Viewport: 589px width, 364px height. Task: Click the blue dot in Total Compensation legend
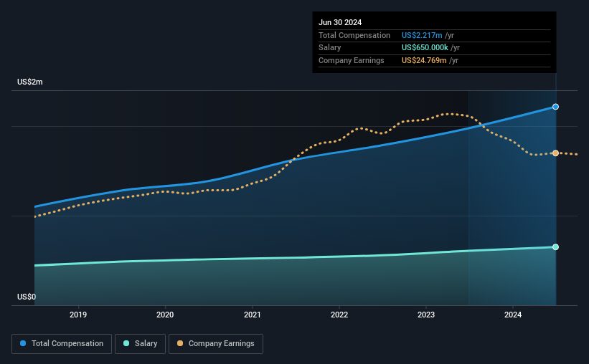click(23, 343)
